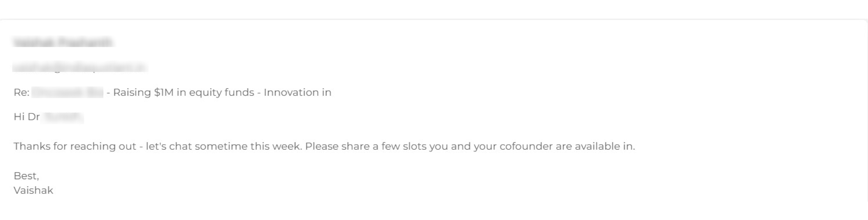
Task: Click the "Hi Dr" greeting
Action: point(27,117)
